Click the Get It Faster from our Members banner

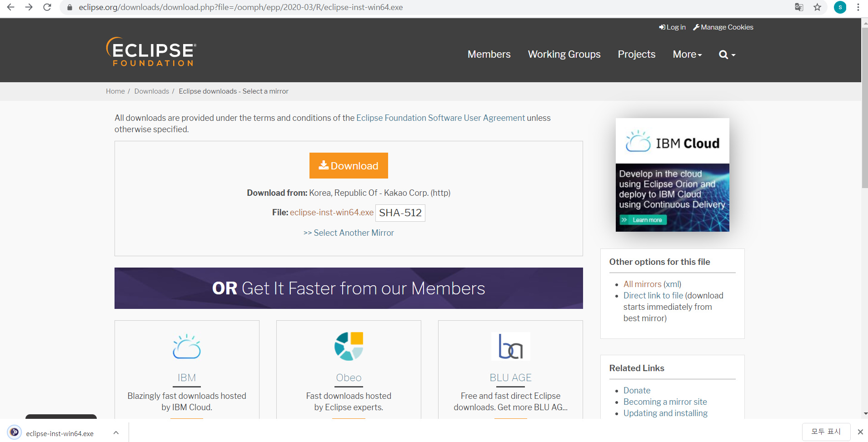349,288
